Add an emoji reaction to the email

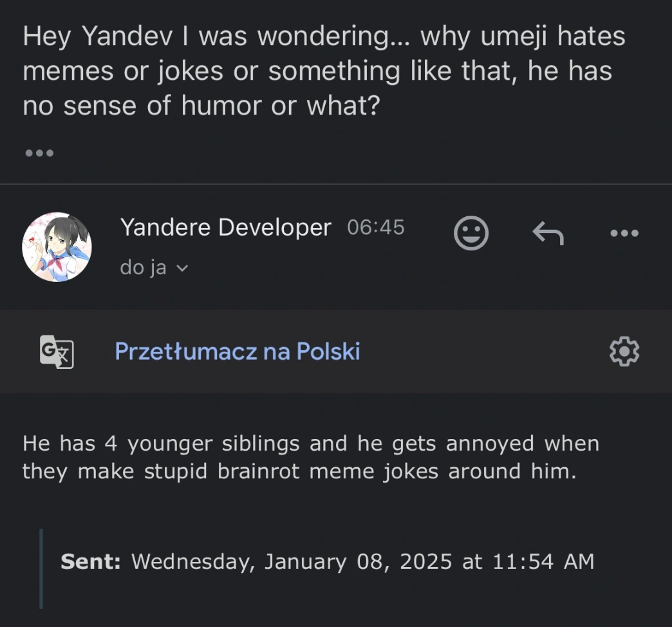(x=471, y=232)
